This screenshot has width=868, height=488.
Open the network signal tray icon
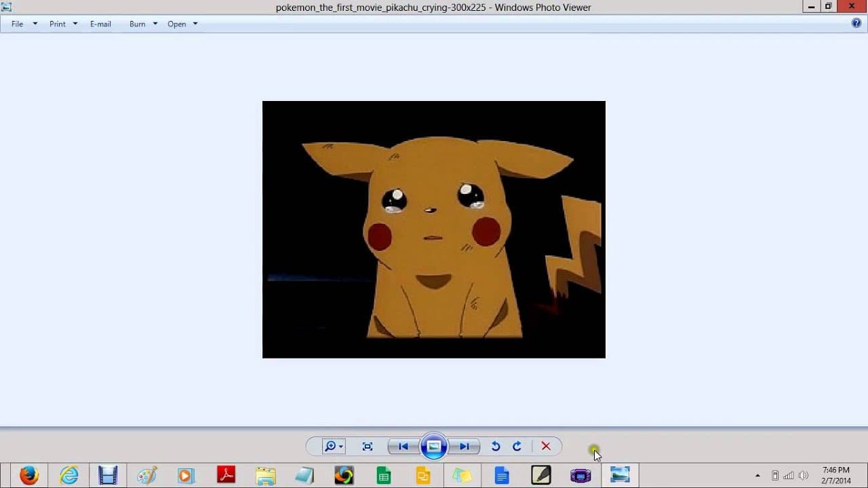pyautogui.click(x=789, y=475)
